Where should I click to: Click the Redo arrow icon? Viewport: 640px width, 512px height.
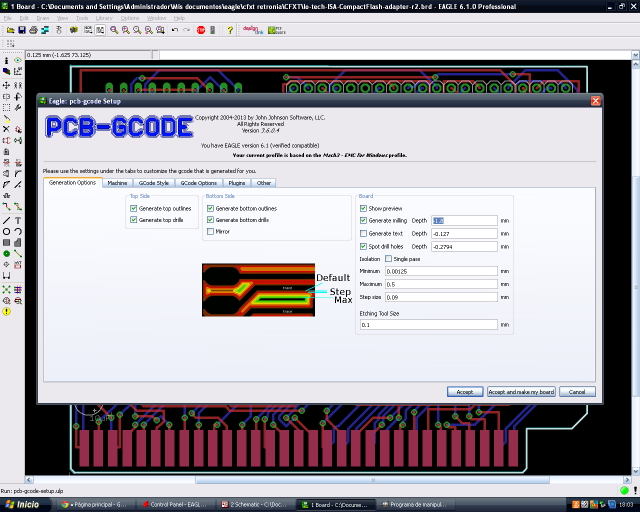[x=187, y=30]
